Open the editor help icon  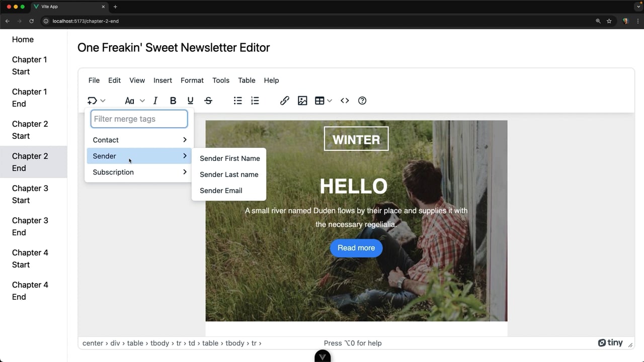click(x=362, y=101)
